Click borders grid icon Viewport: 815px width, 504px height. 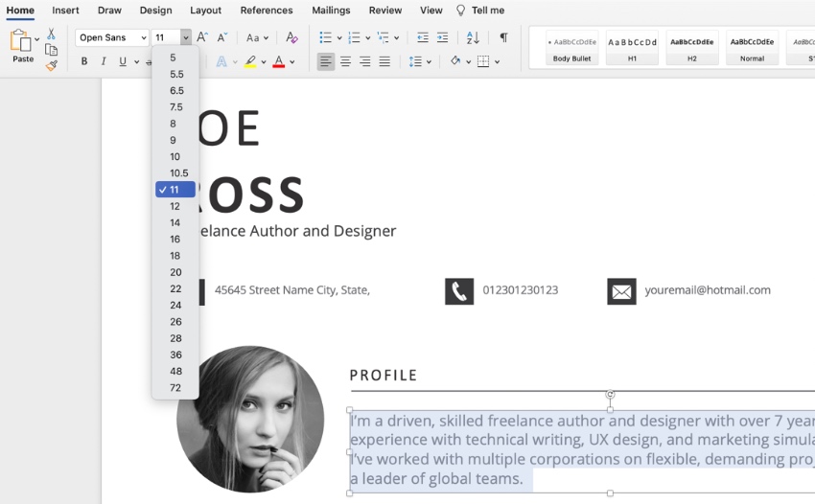(x=483, y=62)
